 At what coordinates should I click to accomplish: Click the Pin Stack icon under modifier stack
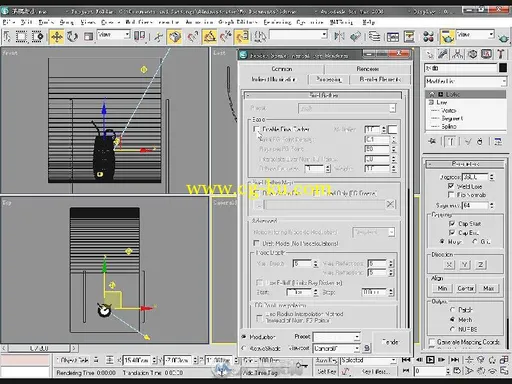[x=432, y=142]
